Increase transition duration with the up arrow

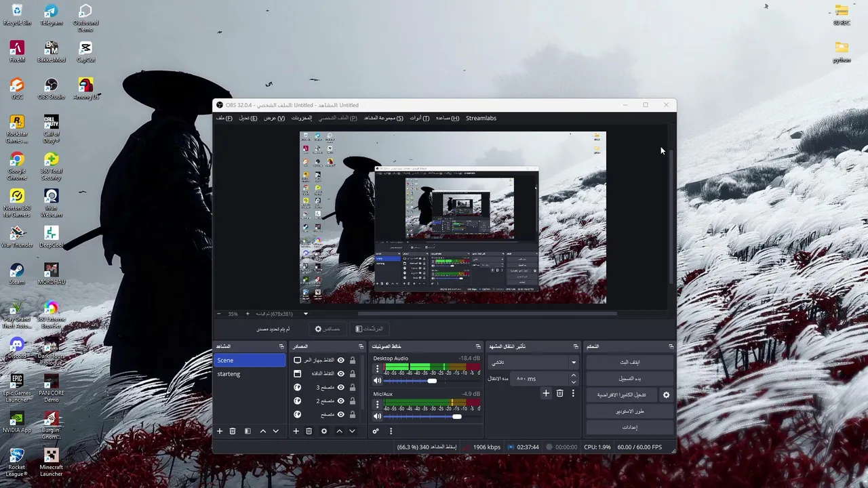tap(574, 375)
